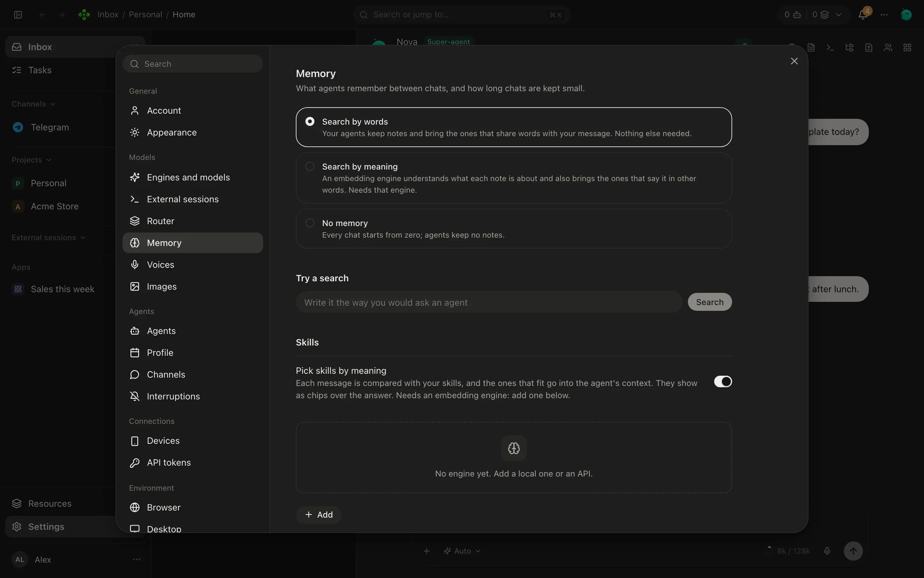Open the Telegram channel
The width and height of the screenshot is (924, 578).
point(61,127)
